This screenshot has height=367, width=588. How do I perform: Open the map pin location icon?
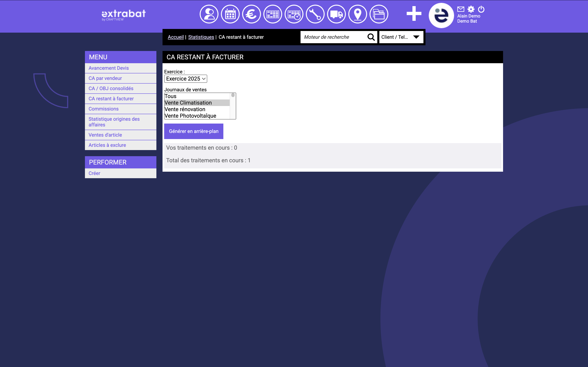[357, 14]
